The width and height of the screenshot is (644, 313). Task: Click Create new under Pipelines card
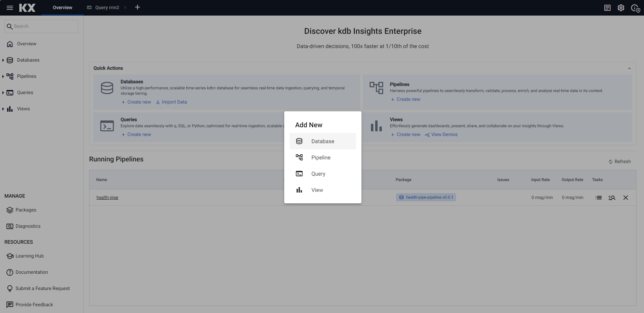click(x=406, y=99)
